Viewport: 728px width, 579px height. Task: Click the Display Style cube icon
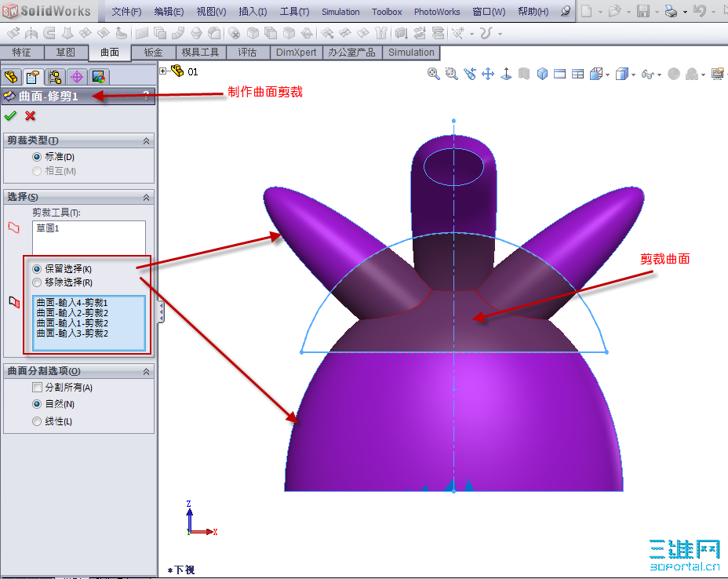[621, 74]
